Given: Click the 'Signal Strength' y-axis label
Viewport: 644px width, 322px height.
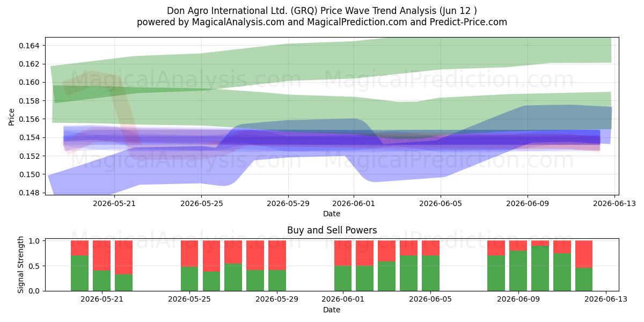Looking at the screenshot, I should coord(21,265).
